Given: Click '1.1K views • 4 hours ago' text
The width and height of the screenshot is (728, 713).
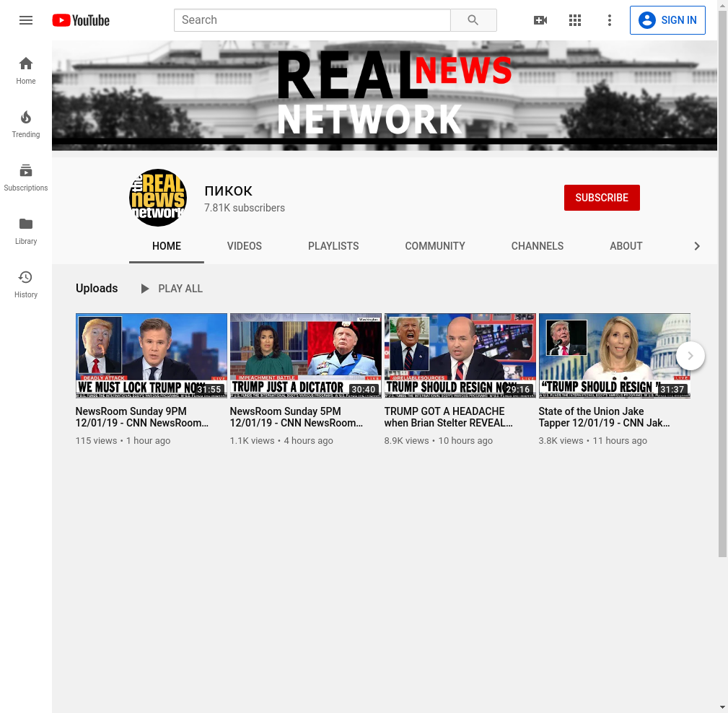Looking at the screenshot, I should [281, 441].
